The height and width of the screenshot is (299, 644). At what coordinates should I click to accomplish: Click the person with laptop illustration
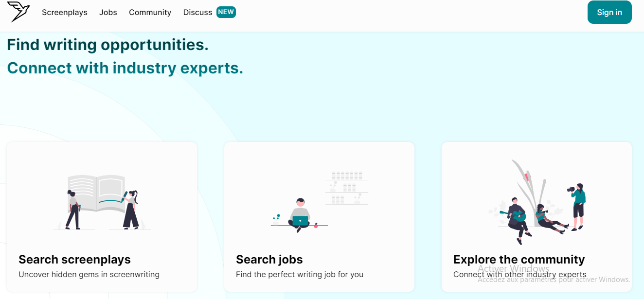tap(300, 215)
